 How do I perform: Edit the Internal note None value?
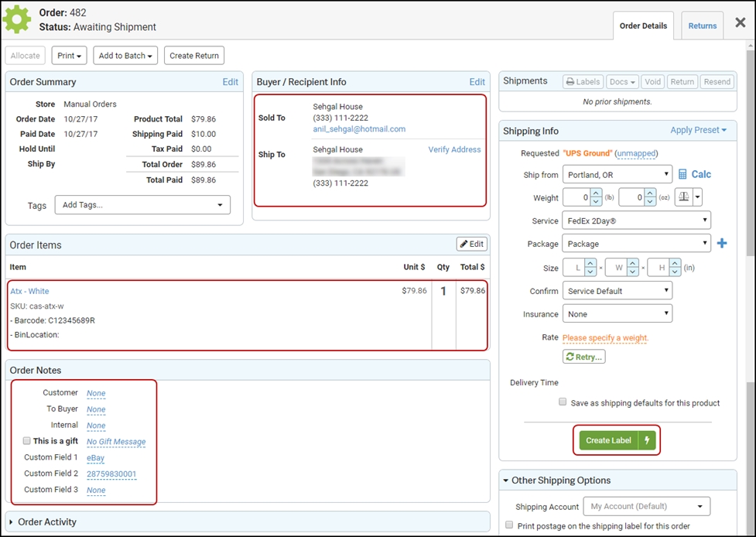(96, 426)
